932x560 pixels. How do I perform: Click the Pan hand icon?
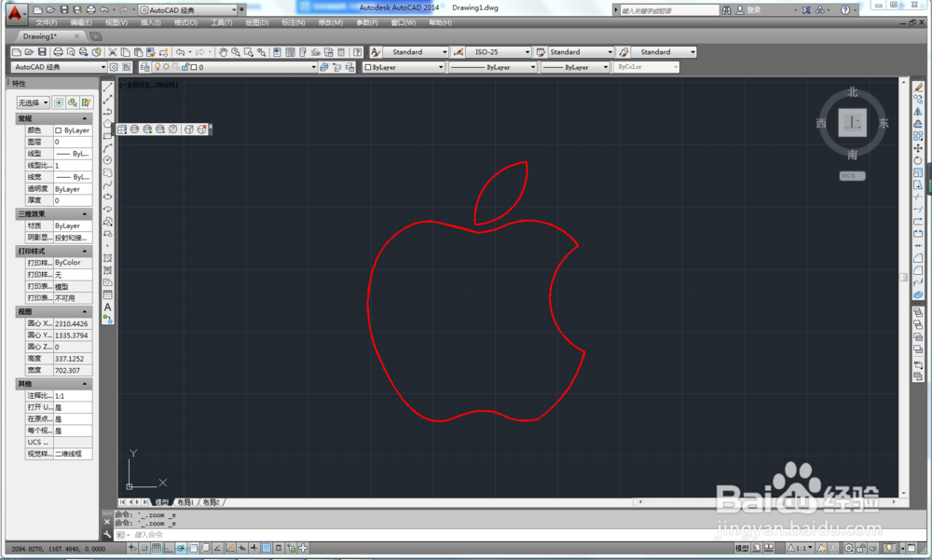click(223, 52)
